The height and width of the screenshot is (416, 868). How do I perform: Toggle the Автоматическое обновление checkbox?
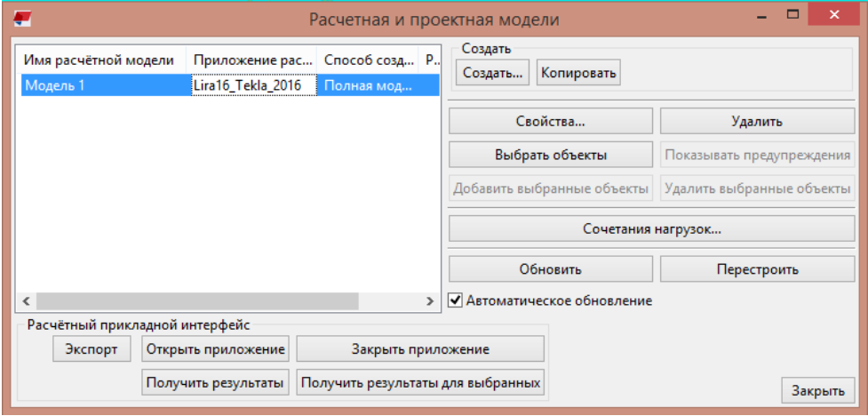(456, 300)
